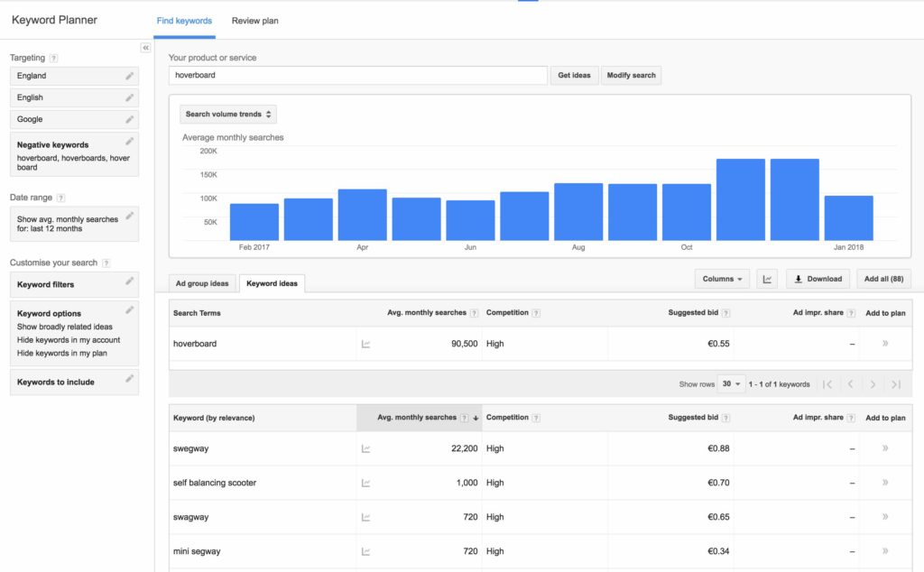Open the Columns dropdown

click(x=722, y=279)
